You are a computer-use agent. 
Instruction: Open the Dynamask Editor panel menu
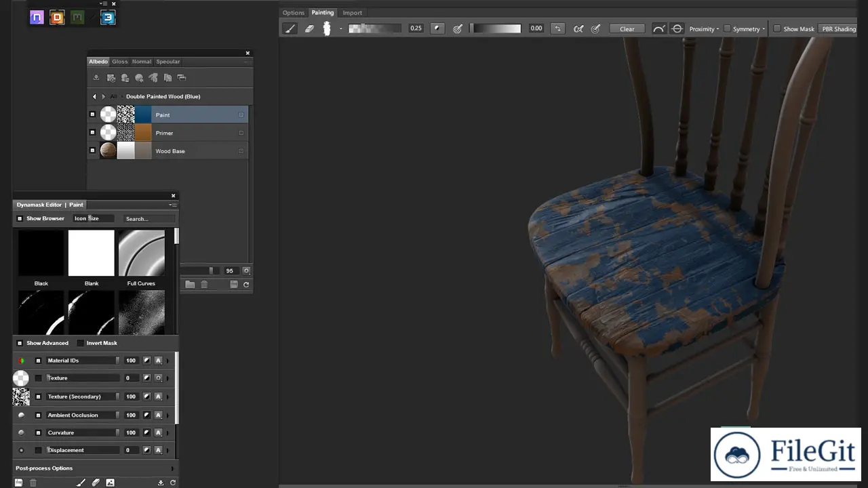pyautogui.click(x=172, y=205)
